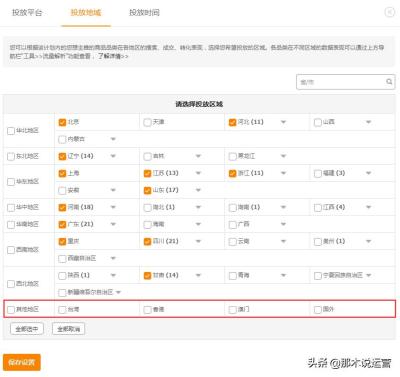Expand the 西藏自治区 dropdown arrow
This screenshot has height=377, width=400.
(113, 258)
